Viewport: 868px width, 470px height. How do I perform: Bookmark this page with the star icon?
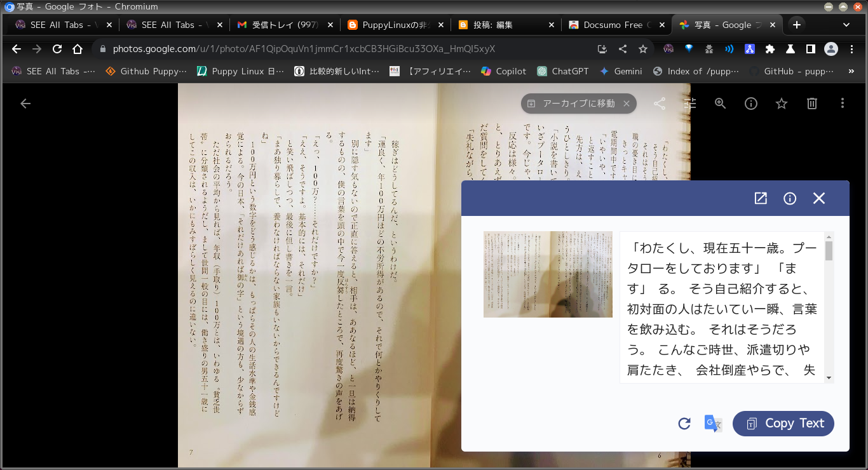click(643, 49)
